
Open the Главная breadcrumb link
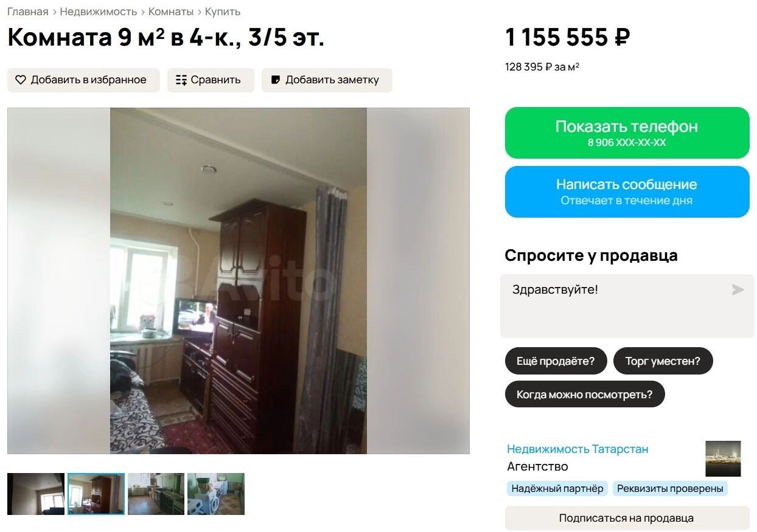coord(27,12)
